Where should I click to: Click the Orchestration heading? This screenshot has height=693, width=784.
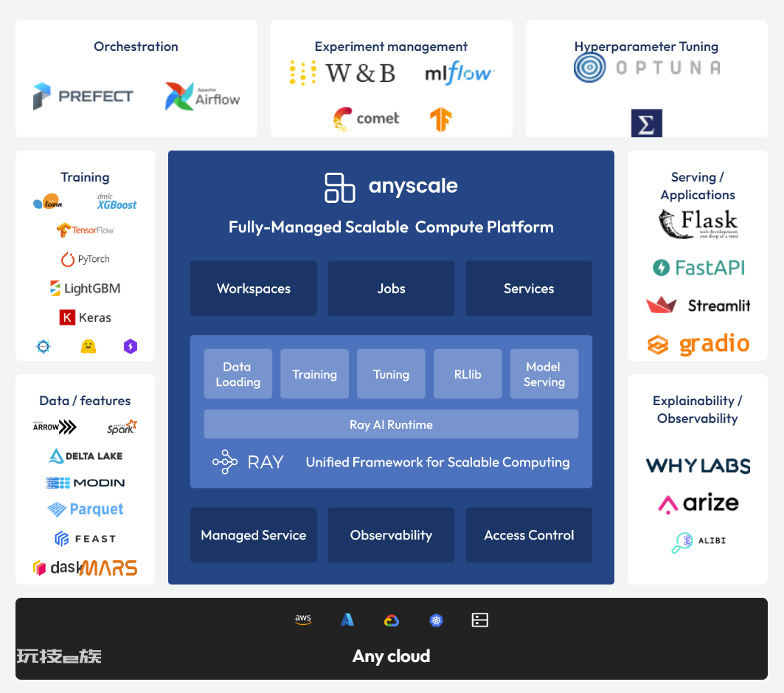(136, 46)
